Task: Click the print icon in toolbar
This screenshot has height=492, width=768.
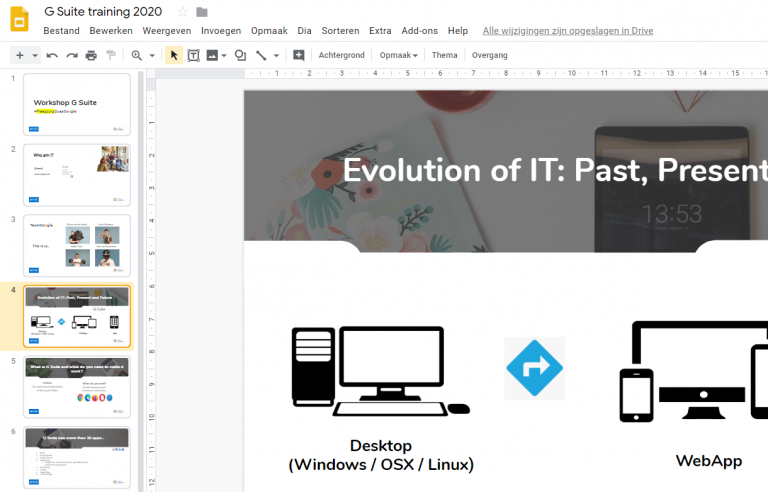Action: (x=91, y=55)
